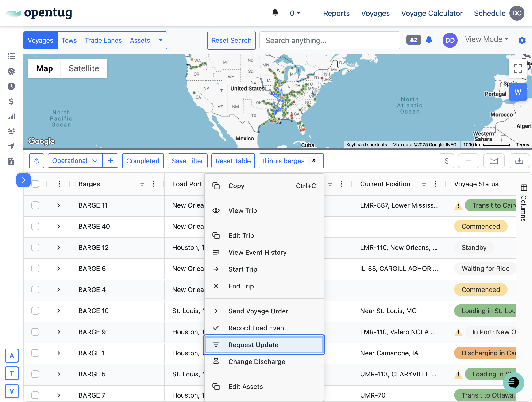Image resolution: width=532 pixels, height=402 pixels.
Task: Click the refresh table icon button
Action: click(37, 161)
